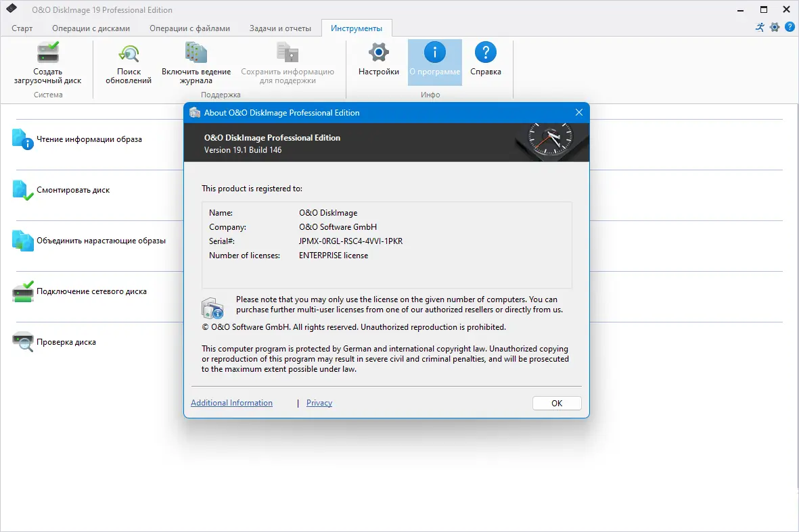Click Чтение информации образа icon
799x532 pixels.
pyautogui.click(x=23, y=139)
